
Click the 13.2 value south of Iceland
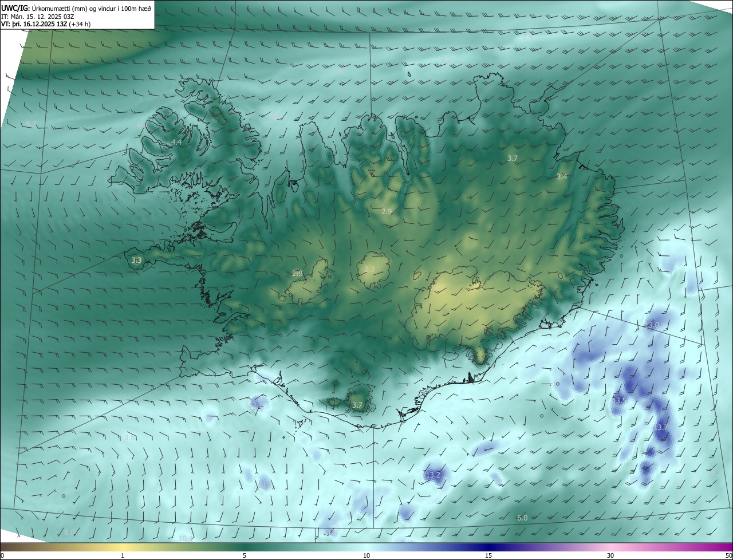point(433,475)
